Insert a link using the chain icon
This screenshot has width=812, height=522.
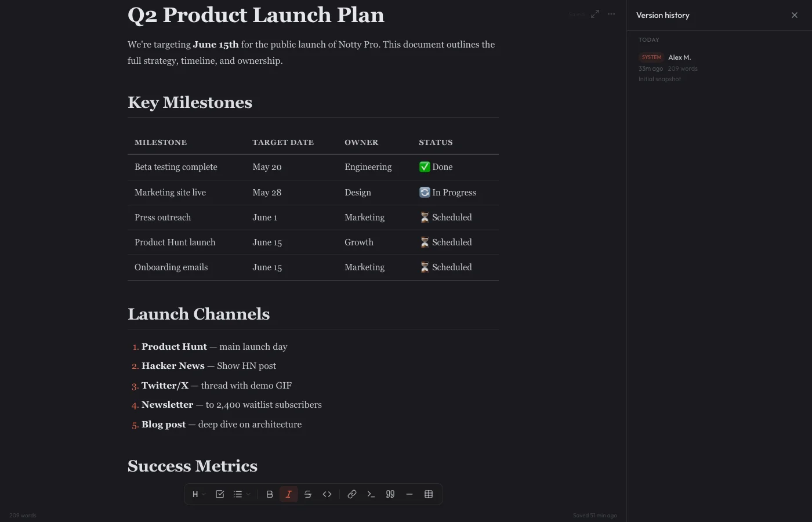[352, 494]
